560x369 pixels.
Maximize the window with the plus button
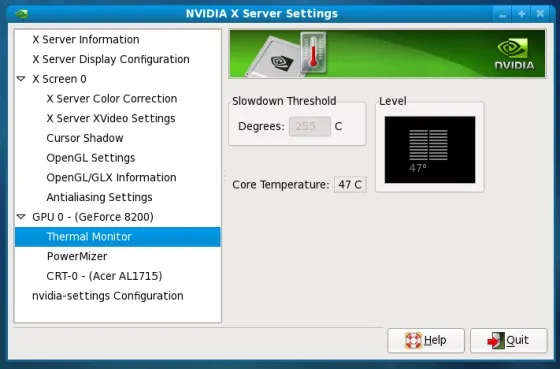[x=521, y=14]
